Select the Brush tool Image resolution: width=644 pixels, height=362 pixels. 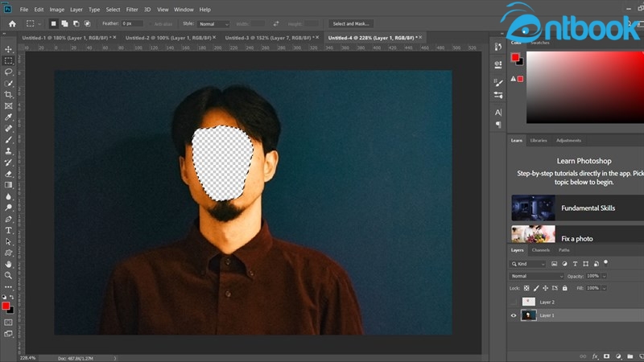click(8, 140)
